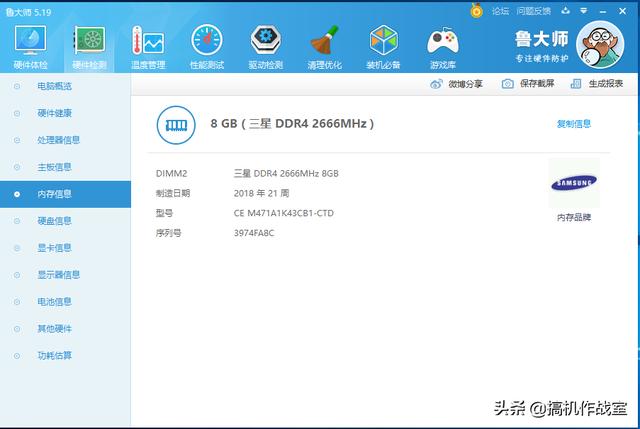Click heading 8 GB ( 三星 DDR4 2666MHz )
This screenshot has width=640, height=429.
click(292, 124)
